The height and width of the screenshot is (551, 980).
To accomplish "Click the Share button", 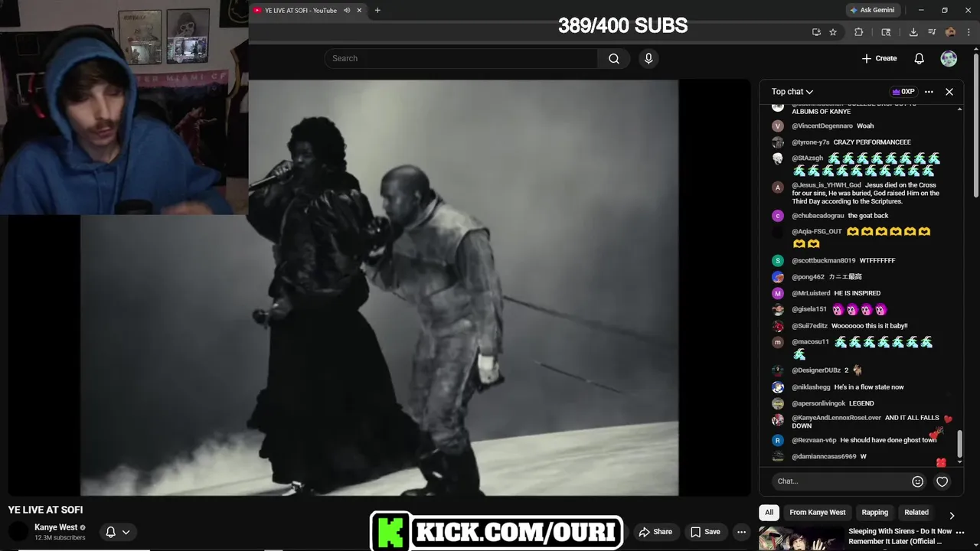I will tap(655, 532).
